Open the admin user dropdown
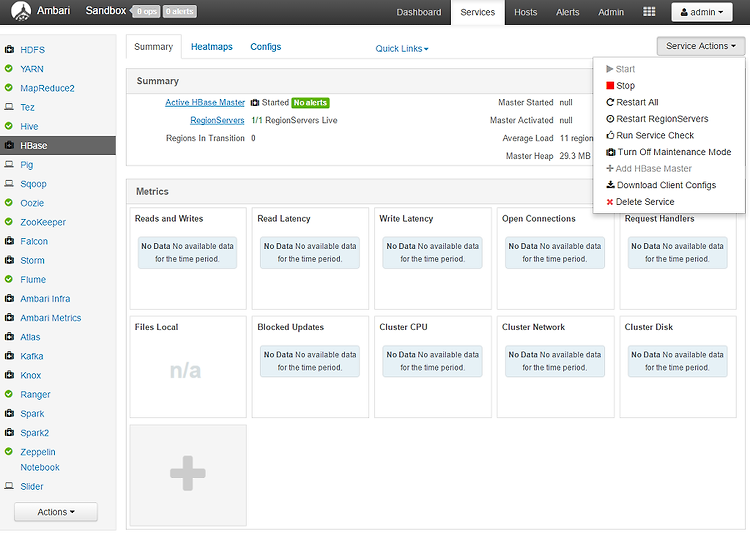Screen dimensions: 750x533 (702, 12)
